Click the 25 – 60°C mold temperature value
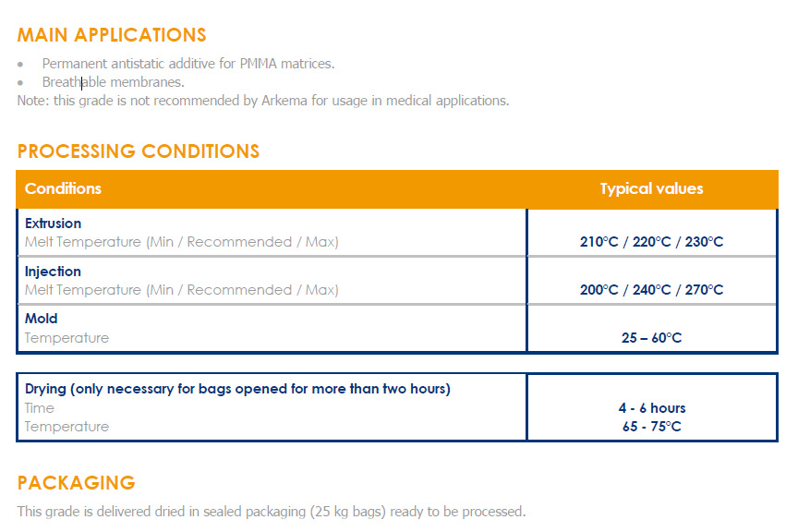The width and height of the screenshot is (798, 532). pyautogui.click(x=651, y=338)
